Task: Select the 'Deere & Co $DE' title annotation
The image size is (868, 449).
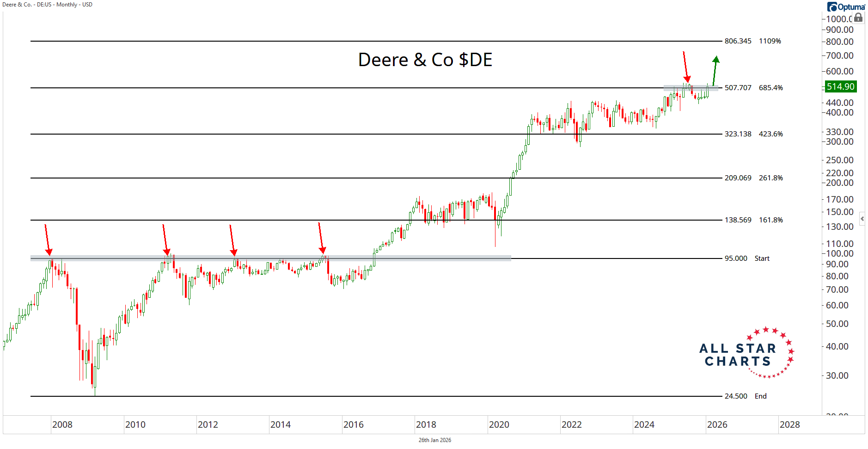Action: pos(425,60)
